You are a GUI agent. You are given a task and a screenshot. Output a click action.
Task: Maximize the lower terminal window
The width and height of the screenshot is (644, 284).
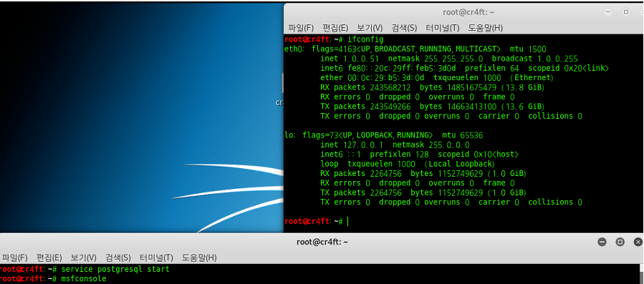(x=620, y=242)
